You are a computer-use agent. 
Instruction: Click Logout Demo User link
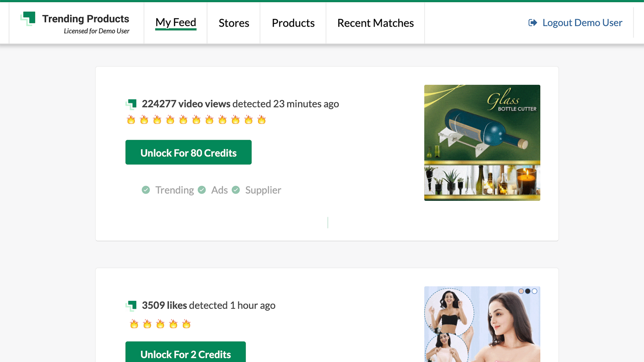tap(582, 23)
